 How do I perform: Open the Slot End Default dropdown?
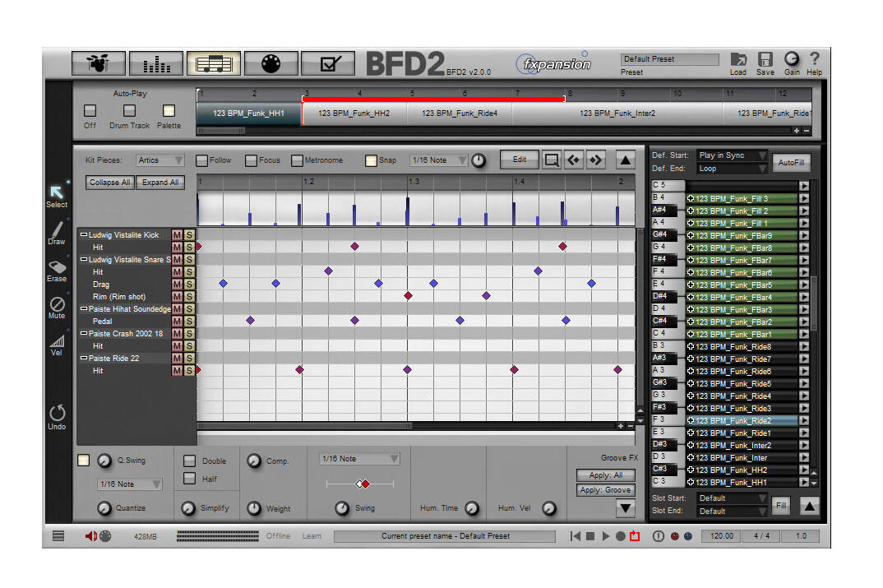732,511
